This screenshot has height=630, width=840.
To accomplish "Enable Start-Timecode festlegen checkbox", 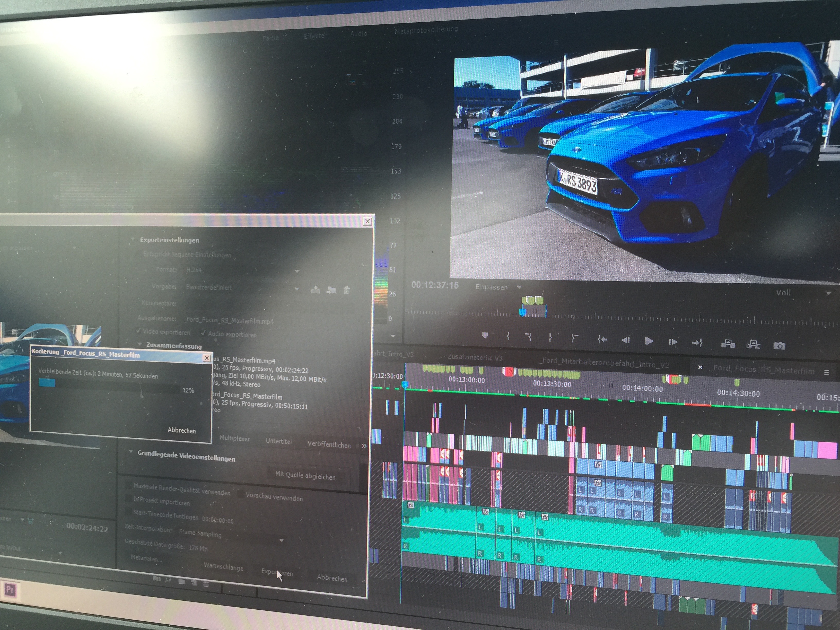I will (129, 511).
